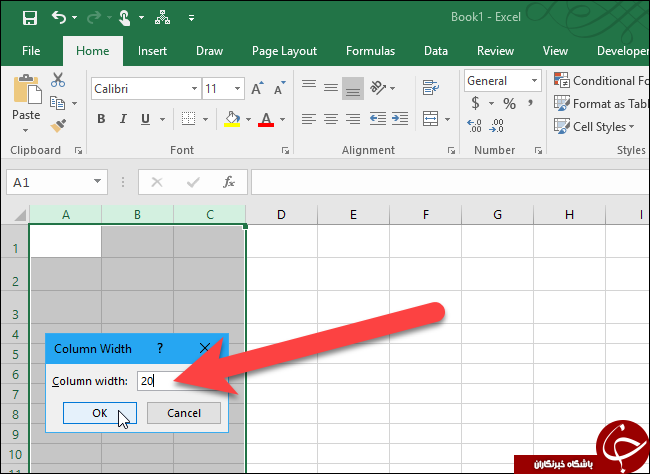650x474 pixels.
Task: Toggle Wrap Text icon
Action: click(431, 88)
